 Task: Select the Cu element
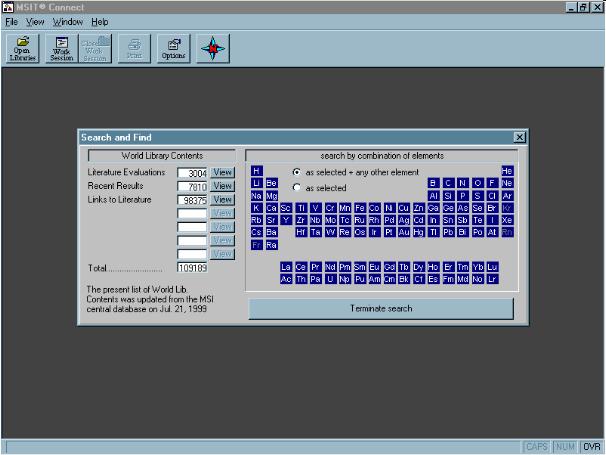(x=404, y=208)
